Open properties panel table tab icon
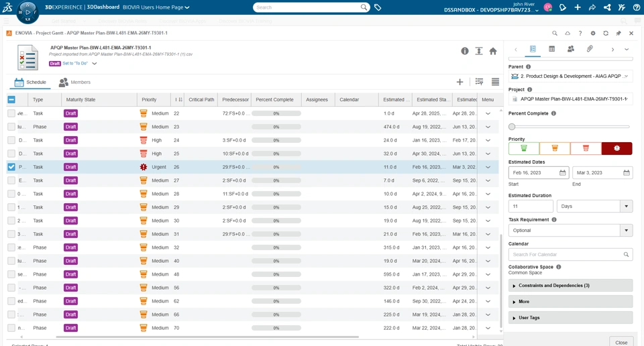This screenshot has width=644, height=346. [x=551, y=49]
